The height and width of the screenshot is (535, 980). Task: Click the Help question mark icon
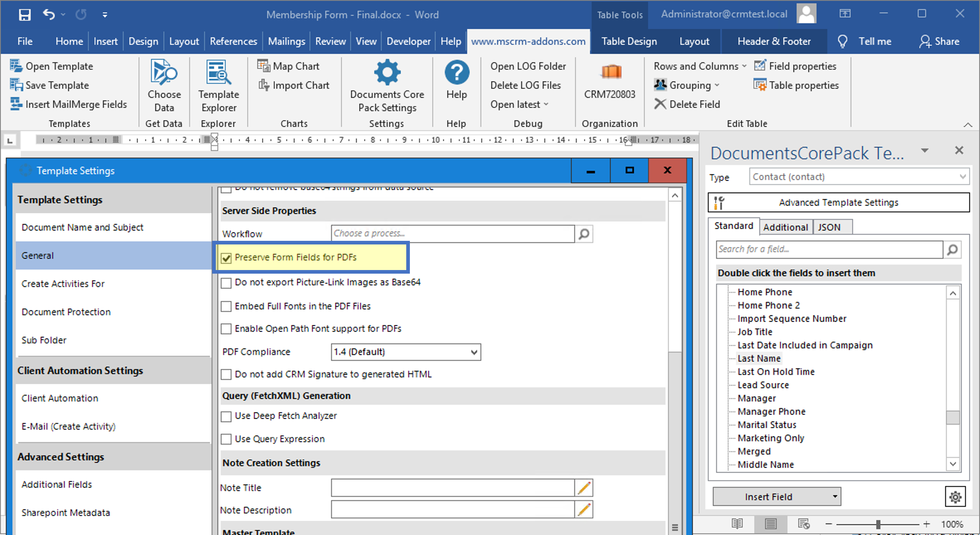click(x=456, y=72)
